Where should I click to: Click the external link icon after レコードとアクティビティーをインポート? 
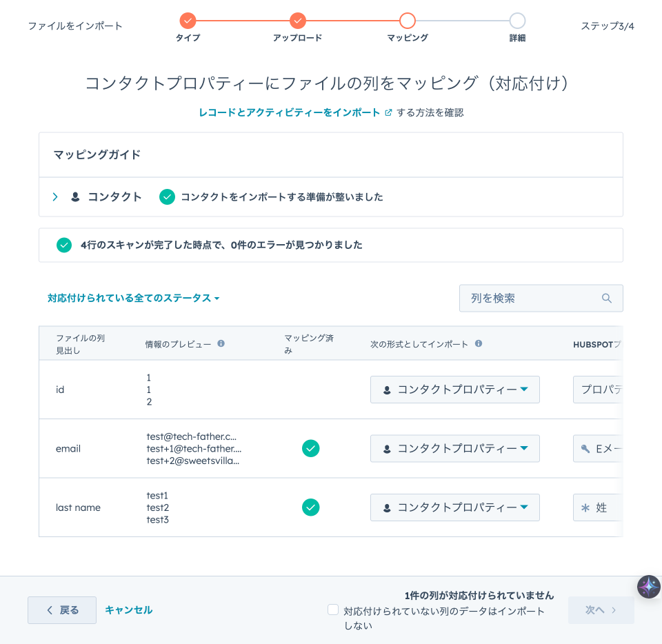click(x=388, y=112)
